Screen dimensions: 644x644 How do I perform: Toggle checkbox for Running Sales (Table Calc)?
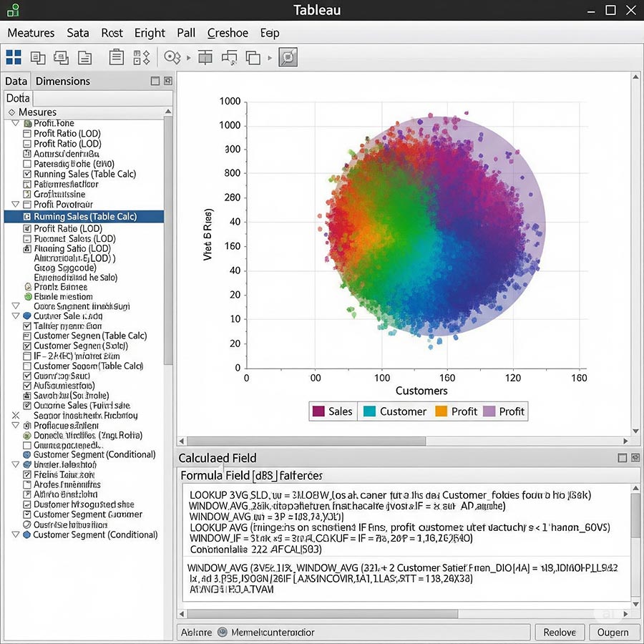point(27,174)
